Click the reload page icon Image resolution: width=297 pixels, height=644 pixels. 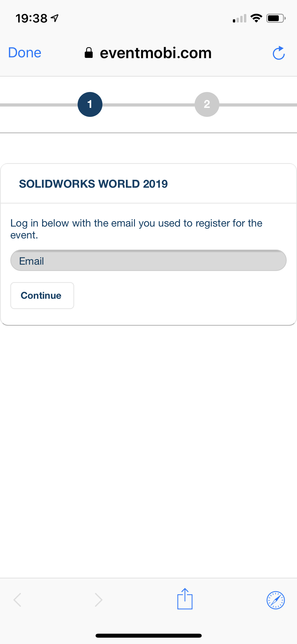279,53
